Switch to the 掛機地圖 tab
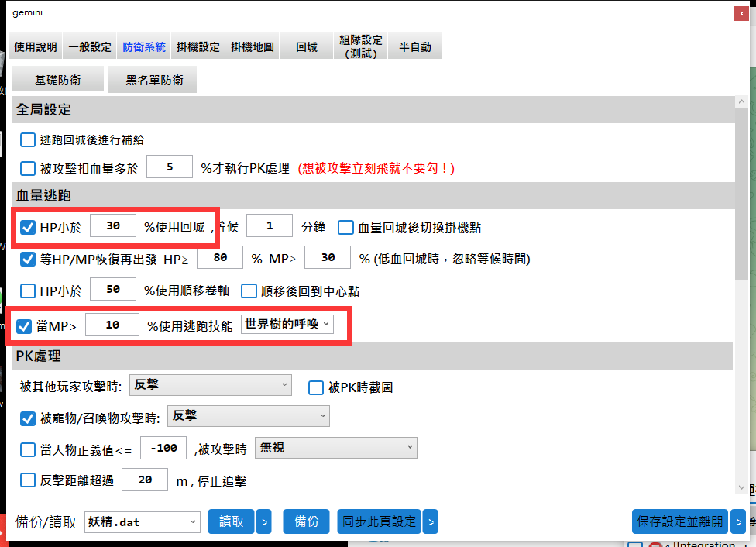Screen dimensions: 756x547 [x=253, y=46]
